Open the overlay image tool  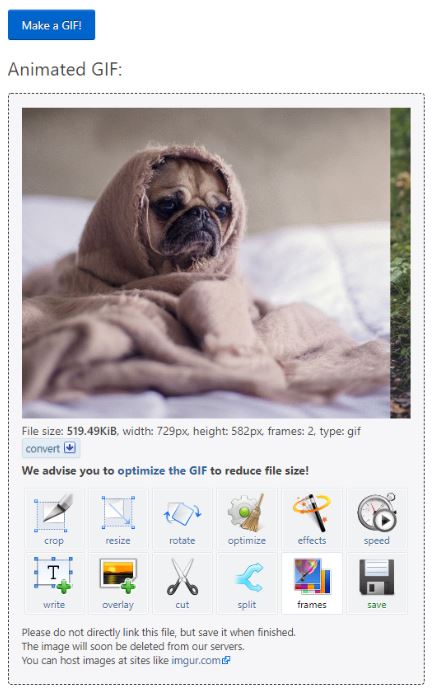pyautogui.click(x=118, y=583)
